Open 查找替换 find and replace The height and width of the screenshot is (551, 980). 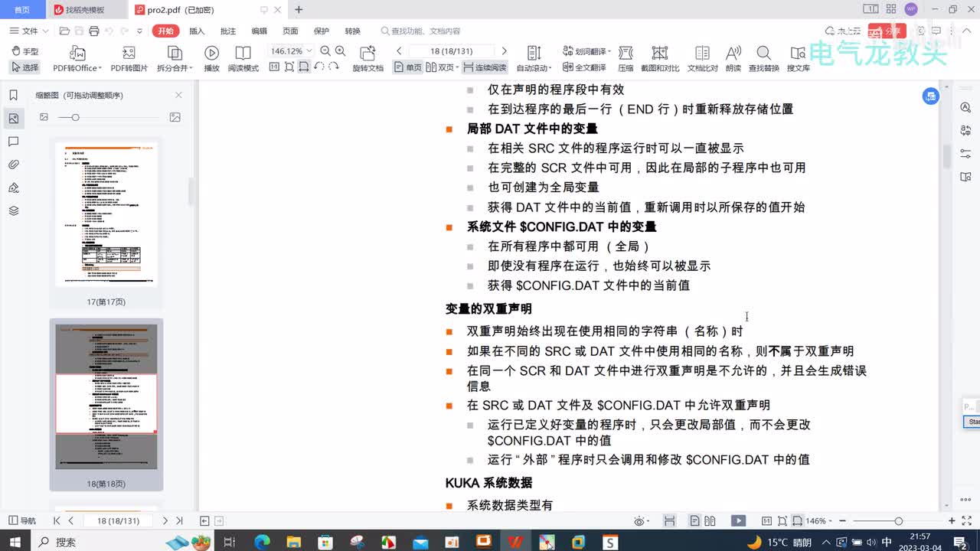pyautogui.click(x=763, y=59)
